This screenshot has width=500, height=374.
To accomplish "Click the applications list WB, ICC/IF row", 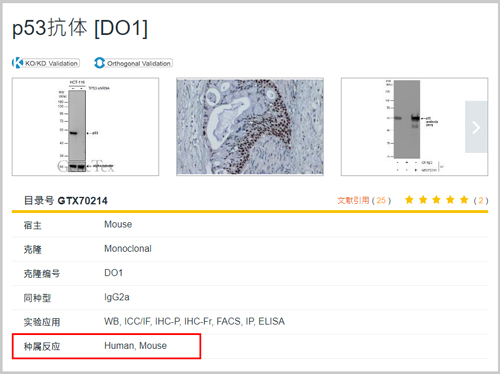I will point(250,322).
